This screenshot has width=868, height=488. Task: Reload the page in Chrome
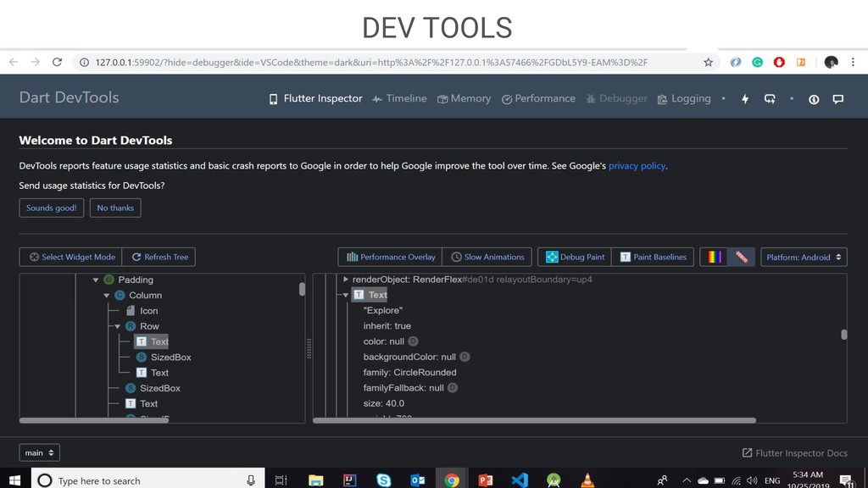click(x=57, y=62)
